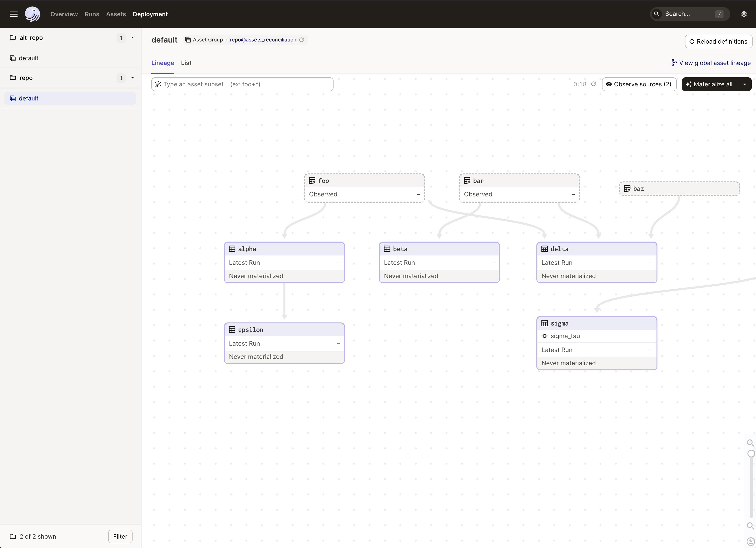Click the Reload definitions button
This screenshot has width=756, height=548.
(719, 41)
